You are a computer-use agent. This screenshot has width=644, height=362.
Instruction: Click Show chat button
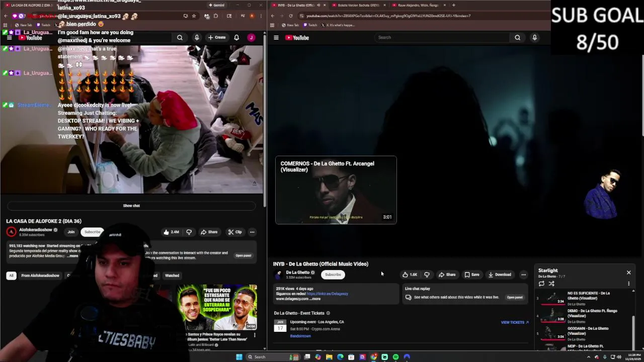(131, 206)
